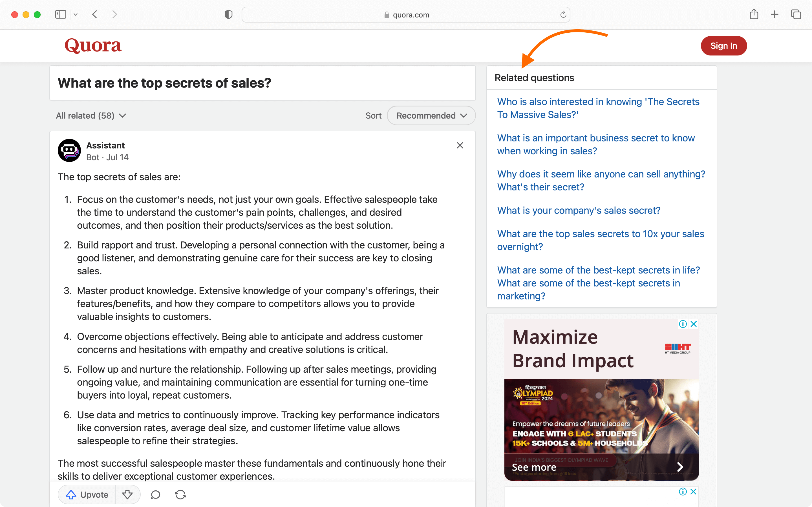
Task: Click the Upvote icon on the answer
Action: 70,494
